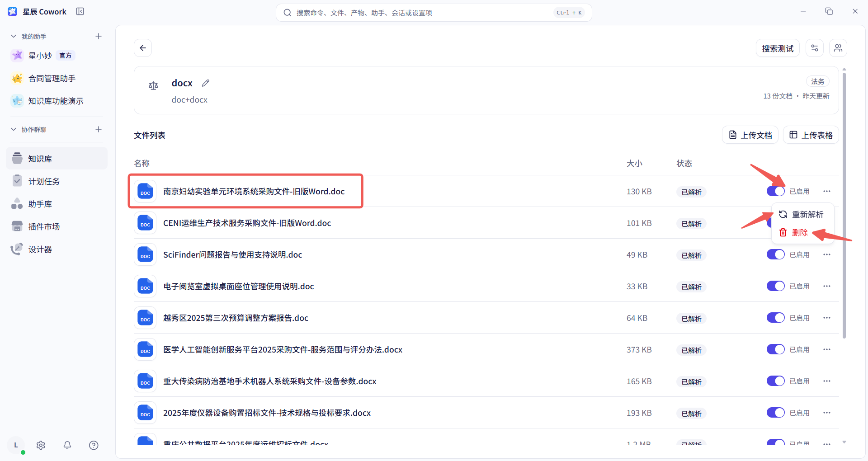
Task: Collapse the 我的助手 section
Action: [x=14, y=36]
